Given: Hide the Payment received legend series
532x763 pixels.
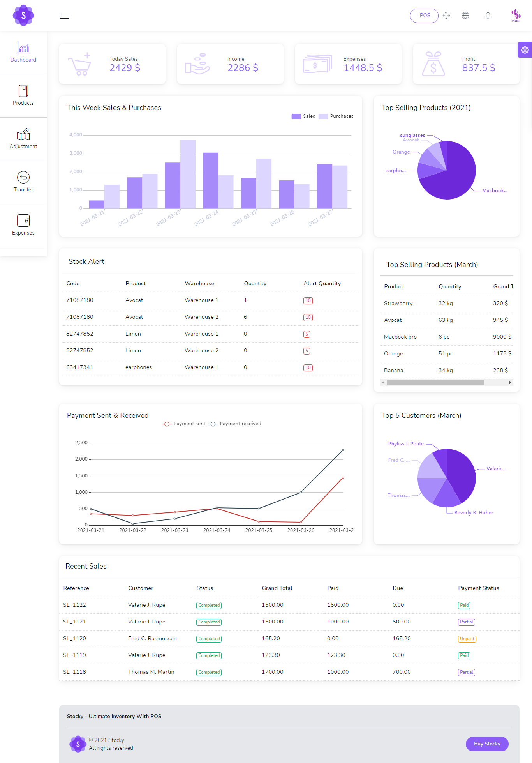Looking at the screenshot, I should [x=235, y=424].
